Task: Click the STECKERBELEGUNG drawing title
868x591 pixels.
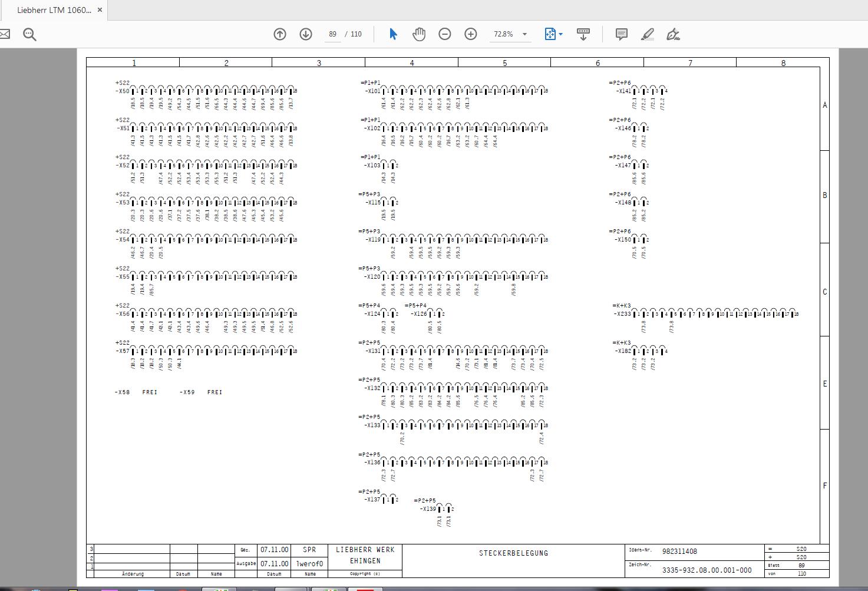Action: (x=513, y=553)
